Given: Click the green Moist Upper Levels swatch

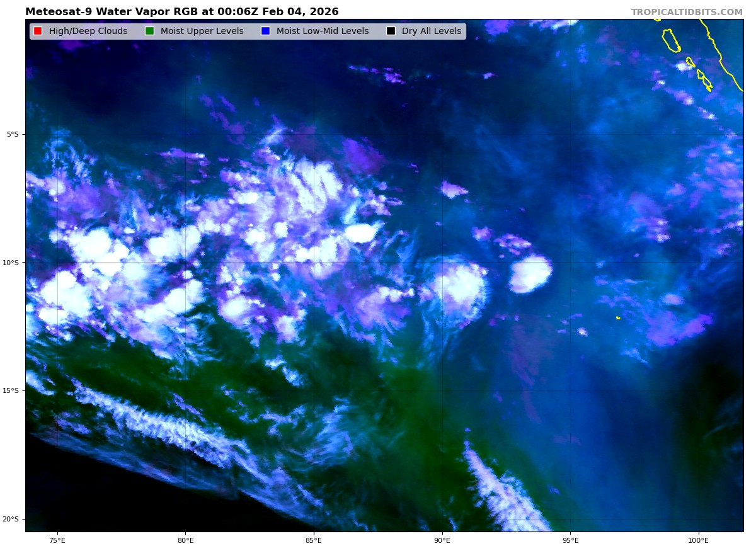Looking at the screenshot, I should point(149,31).
